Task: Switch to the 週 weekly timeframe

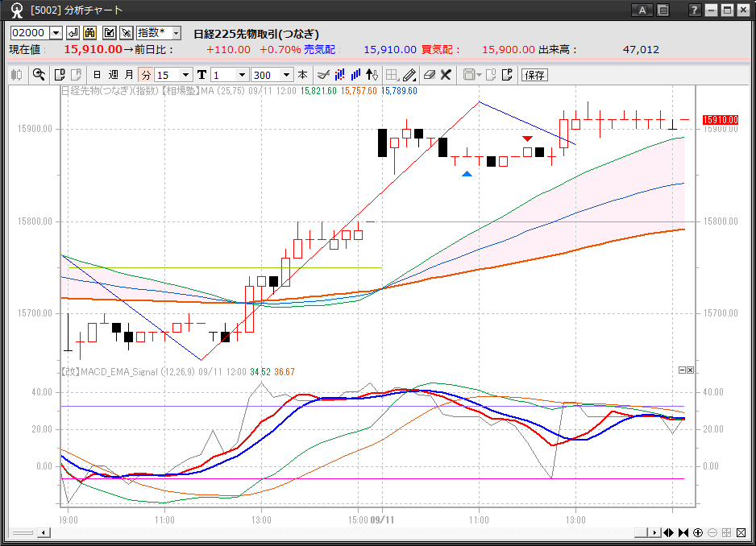Action: (x=113, y=75)
